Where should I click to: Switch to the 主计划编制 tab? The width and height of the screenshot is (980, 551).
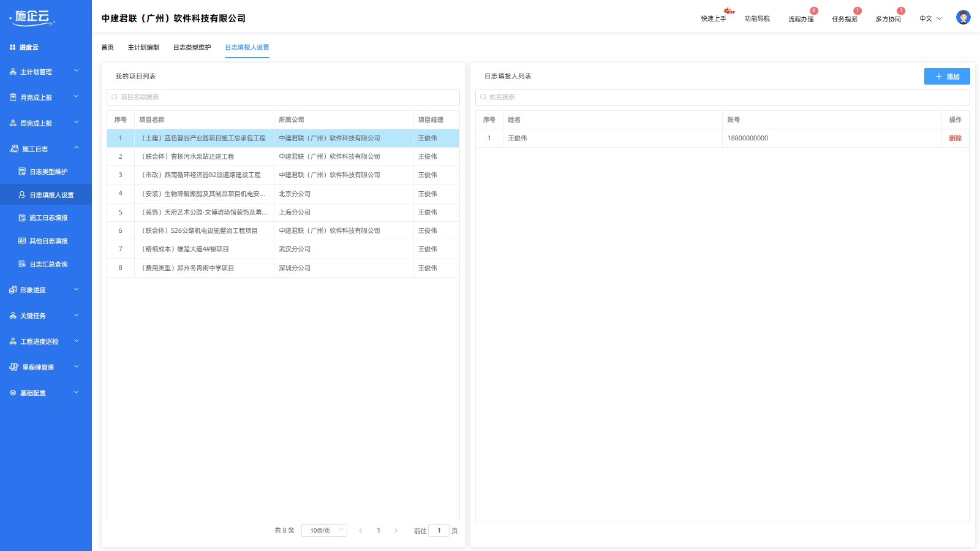pos(143,47)
